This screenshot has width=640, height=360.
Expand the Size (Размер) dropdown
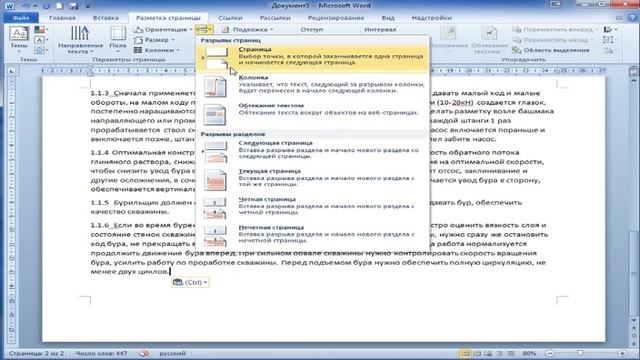click(154, 40)
